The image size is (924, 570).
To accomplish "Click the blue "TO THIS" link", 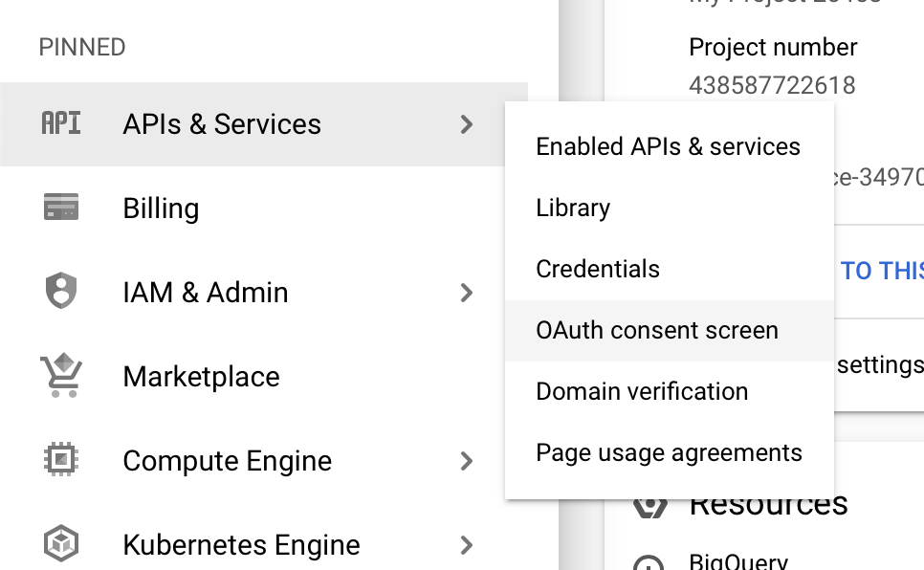I will click(x=881, y=271).
